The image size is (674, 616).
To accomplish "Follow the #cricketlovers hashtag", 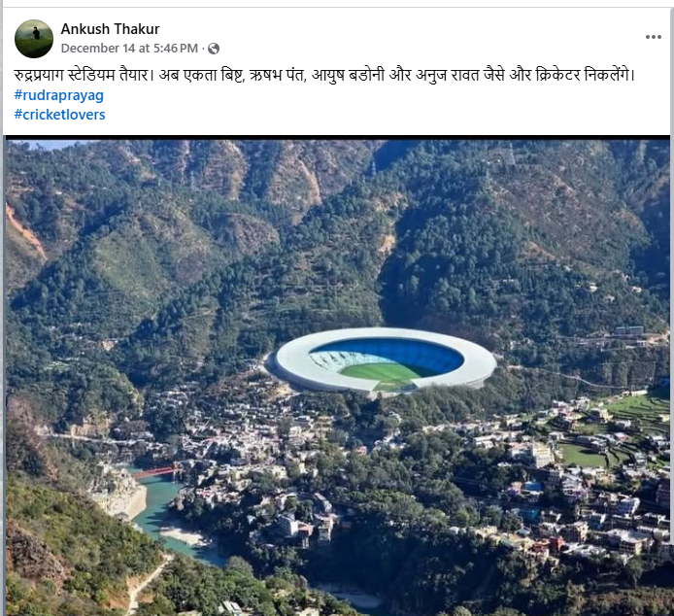I will point(60,115).
